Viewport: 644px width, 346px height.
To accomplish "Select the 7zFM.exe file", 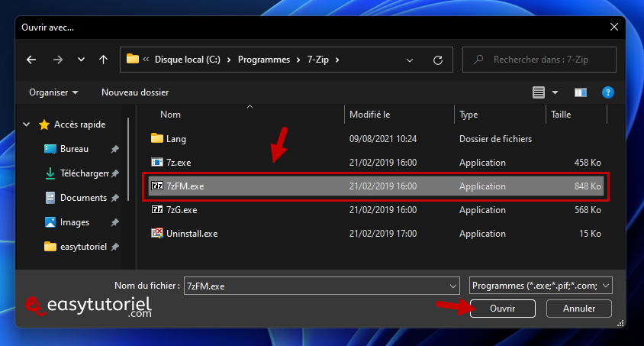I will tap(376, 186).
